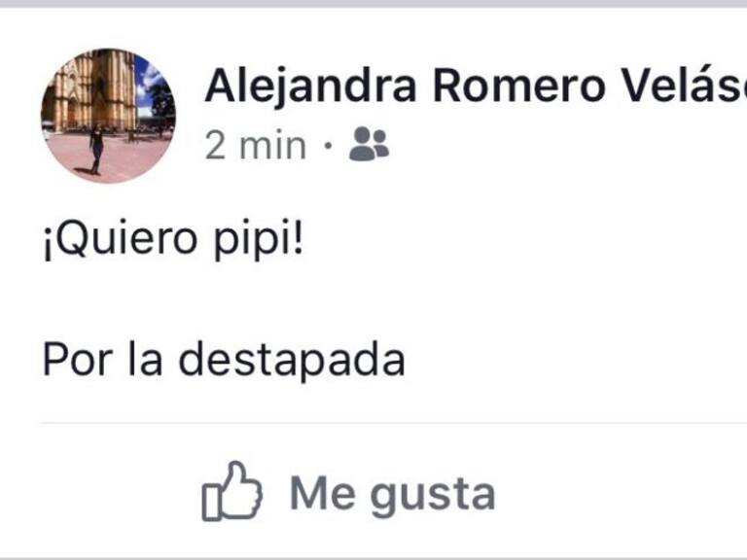Click the word "destapada" in the post

tap(292, 361)
